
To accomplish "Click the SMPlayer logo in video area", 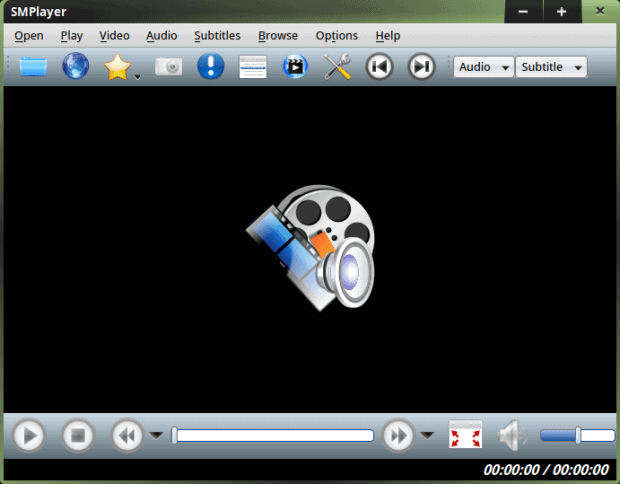I will point(310,248).
